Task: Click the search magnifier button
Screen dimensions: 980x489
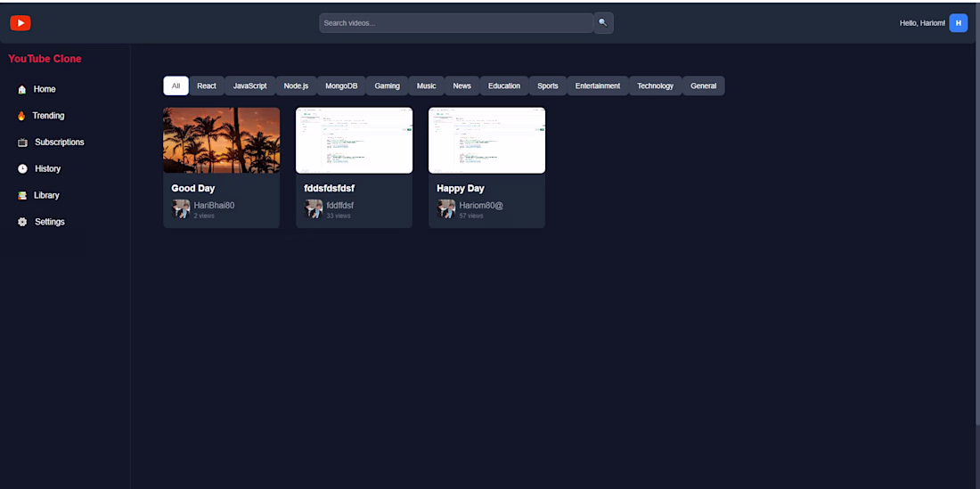Action: tap(603, 23)
